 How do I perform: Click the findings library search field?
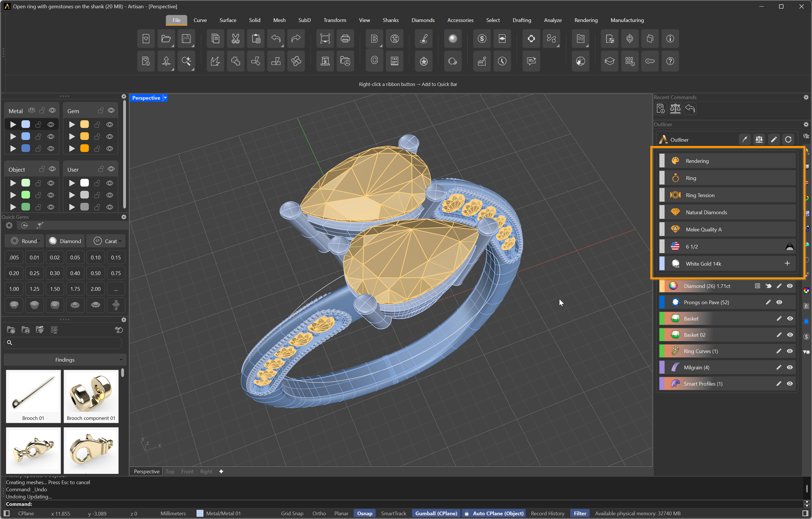63,343
